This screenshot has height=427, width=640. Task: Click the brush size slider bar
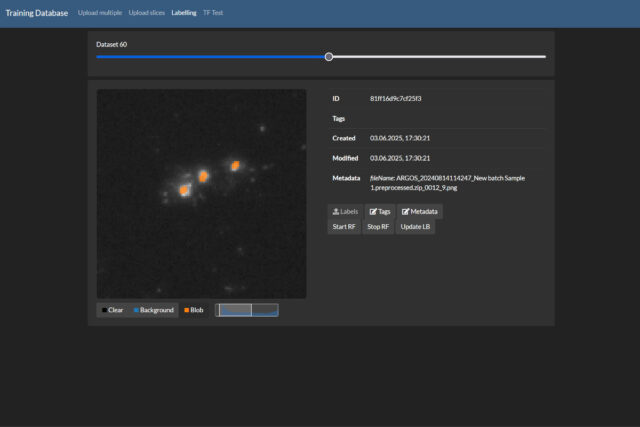(247, 310)
